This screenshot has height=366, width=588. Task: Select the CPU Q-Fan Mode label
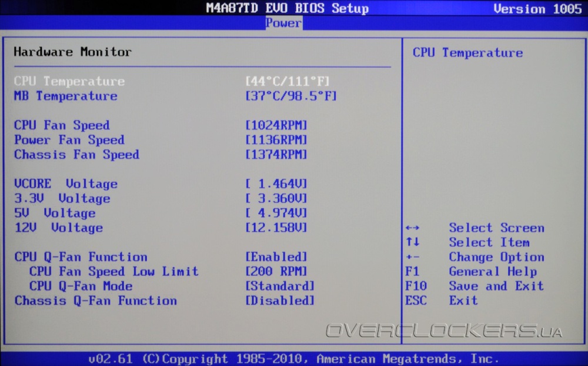coord(81,286)
